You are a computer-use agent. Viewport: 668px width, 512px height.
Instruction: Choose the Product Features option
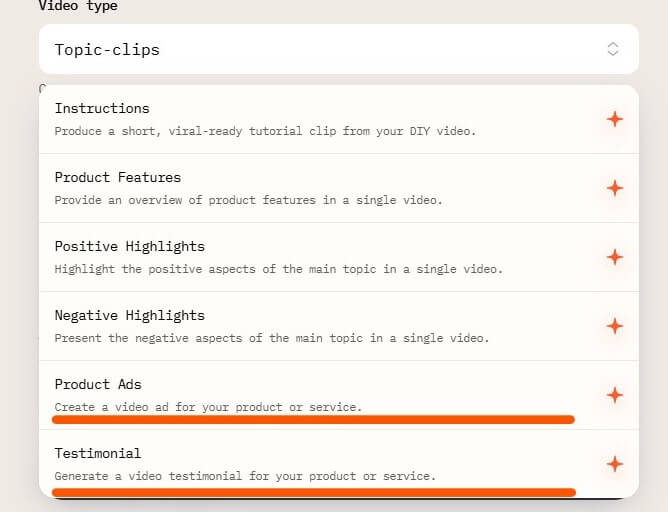coord(118,177)
